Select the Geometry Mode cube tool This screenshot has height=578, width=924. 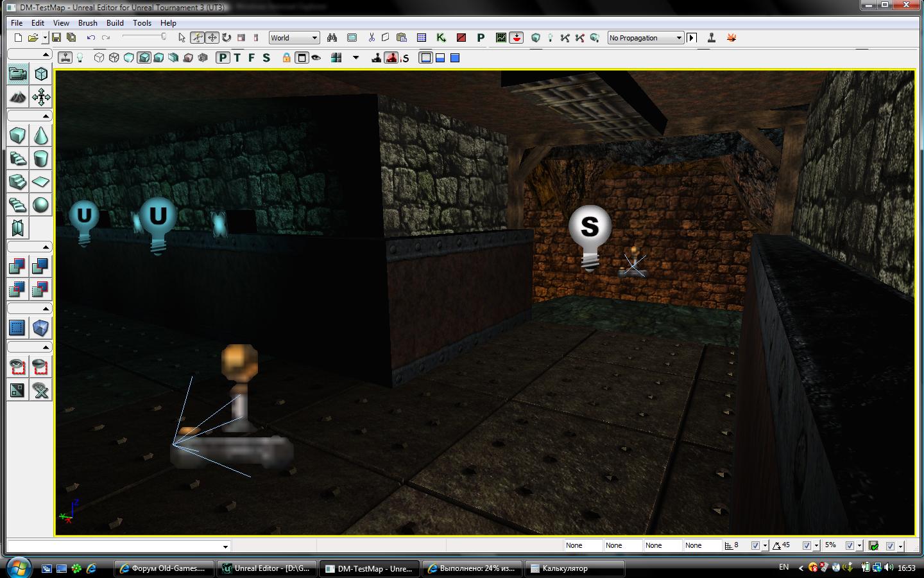click(41, 74)
